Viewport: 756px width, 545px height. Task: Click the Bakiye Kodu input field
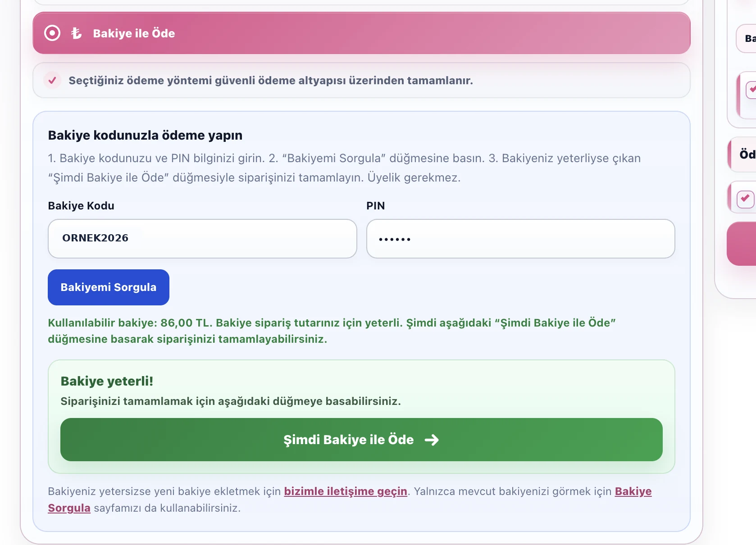(x=202, y=238)
